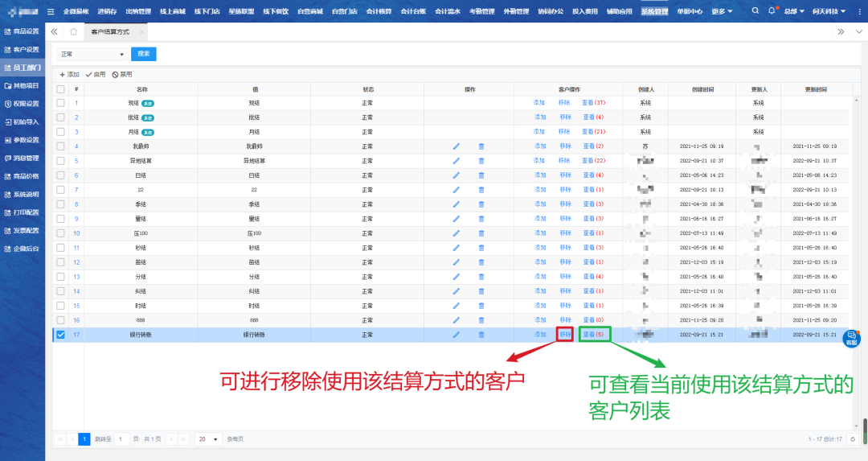The width and height of the screenshot is (868, 461).
Task: Click the refresh icon at the bottom right
Action: (854, 438)
